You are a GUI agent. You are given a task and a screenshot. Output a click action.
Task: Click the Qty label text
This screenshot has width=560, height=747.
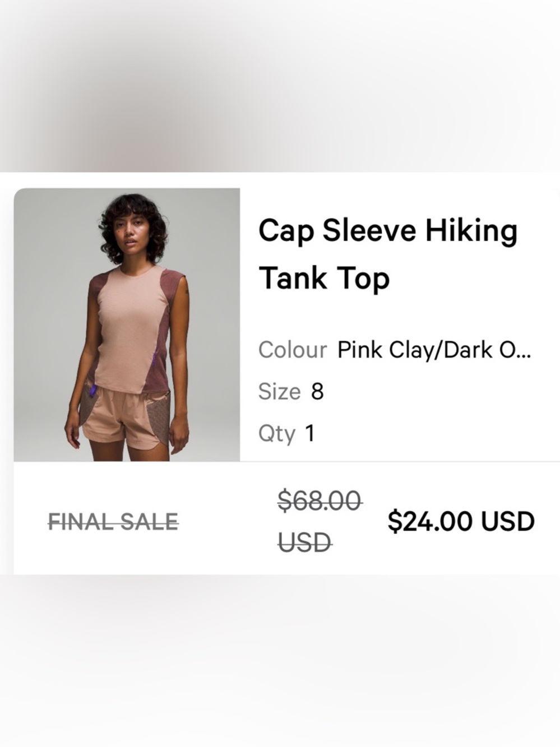click(x=276, y=432)
